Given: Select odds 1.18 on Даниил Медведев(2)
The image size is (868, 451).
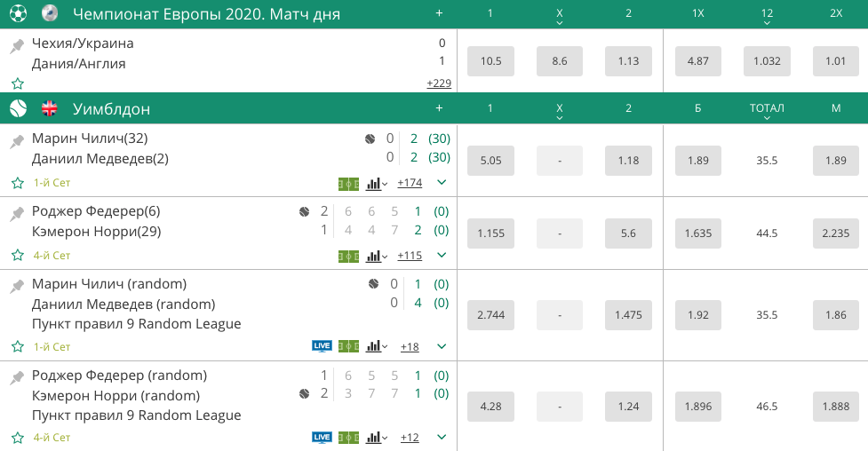Looking at the screenshot, I should tap(628, 161).
